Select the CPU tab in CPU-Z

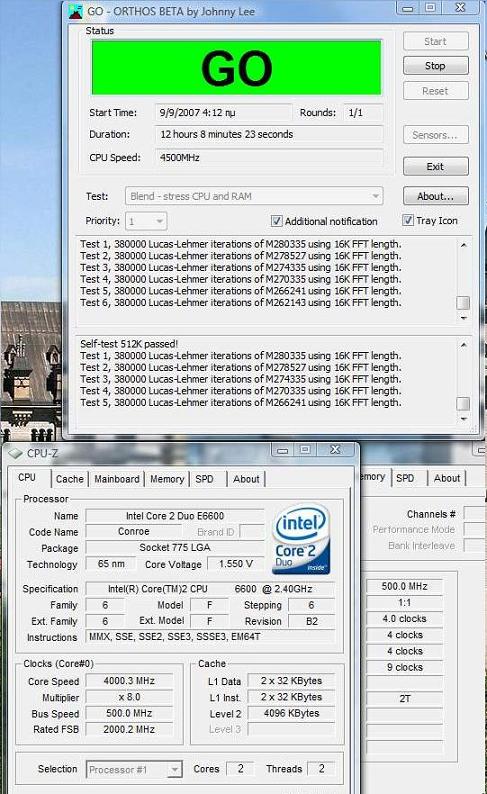coord(27,478)
